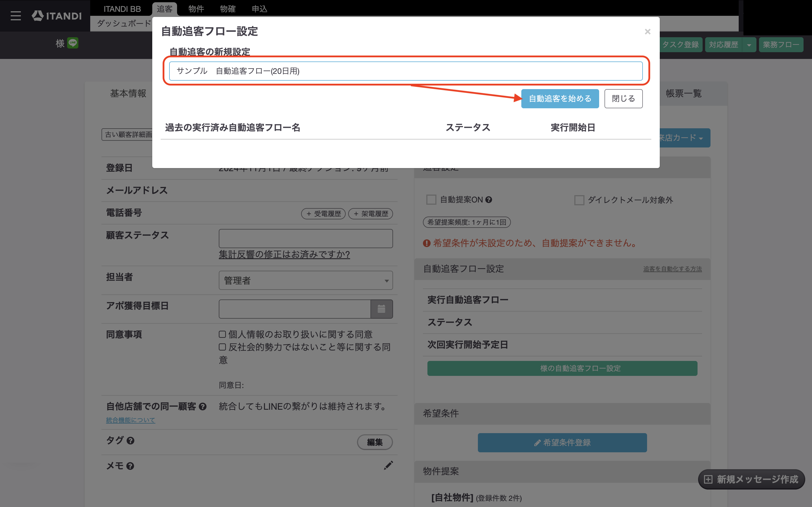Click the help icon next to 自他店舗での同一顧客

[x=202, y=406]
